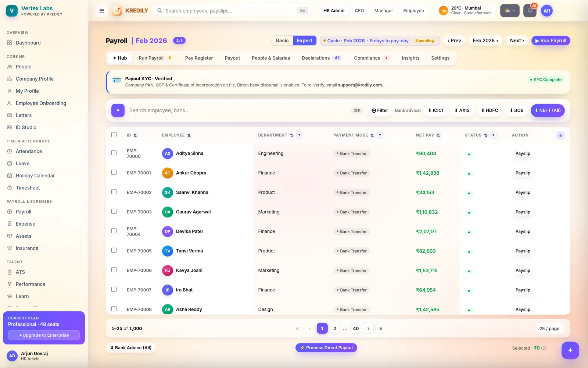Open ATS in the sidebar
Image resolution: width=588 pixels, height=368 pixels.
coord(20,272)
